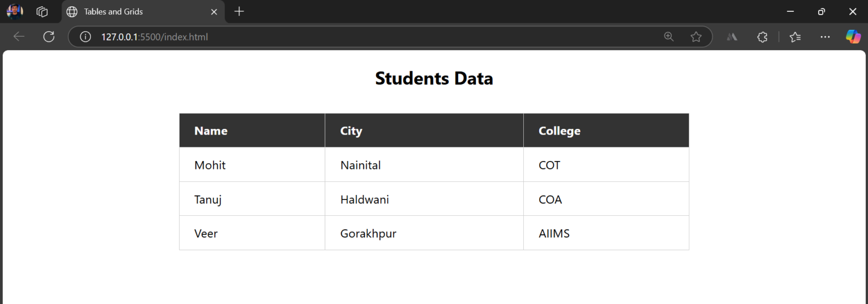
Task: Click the zoom magnifier icon in address bar
Action: [669, 37]
